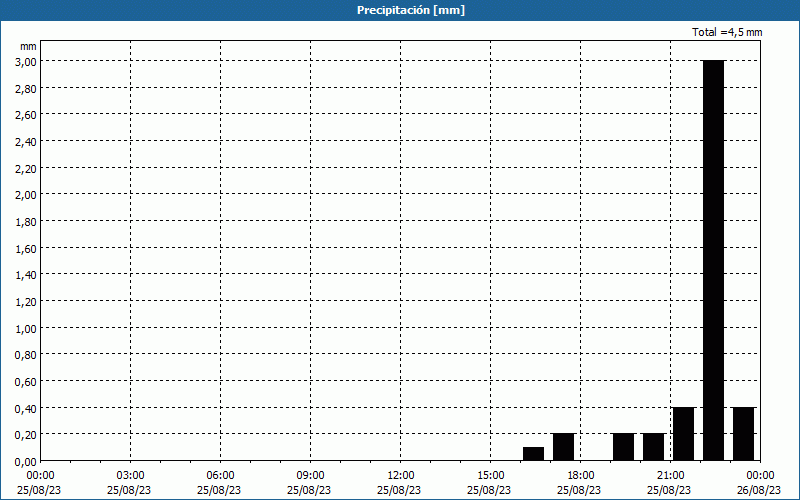Click the 0,40 mm bar starting at 21:00
Image resolution: width=800 pixels, height=500 pixels.
[x=684, y=434]
